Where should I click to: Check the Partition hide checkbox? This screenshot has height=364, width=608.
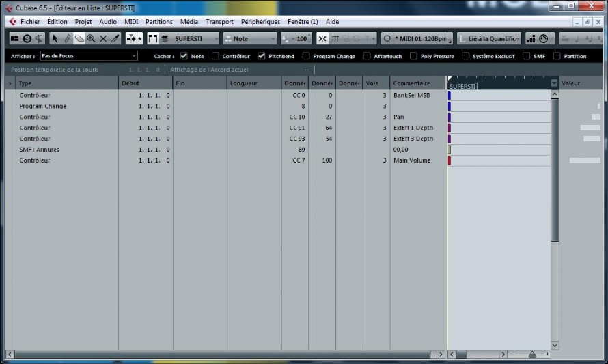pyautogui.click(x=557, y=56)
